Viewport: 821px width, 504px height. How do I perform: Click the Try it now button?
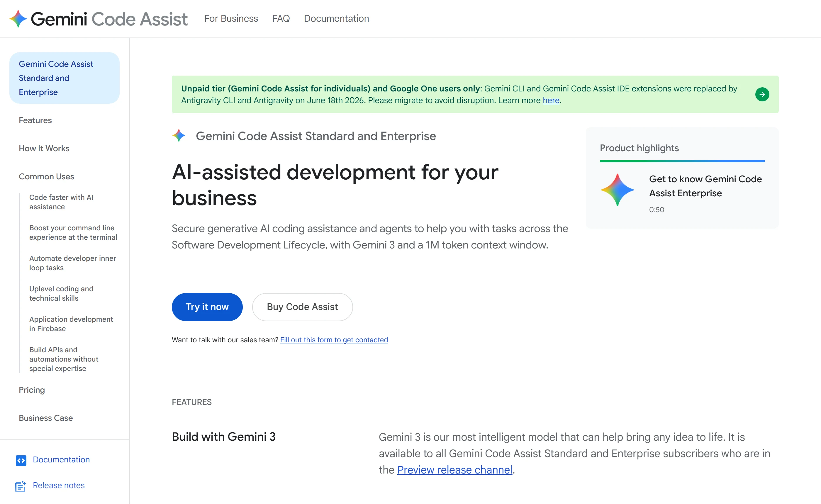(207, 307)
